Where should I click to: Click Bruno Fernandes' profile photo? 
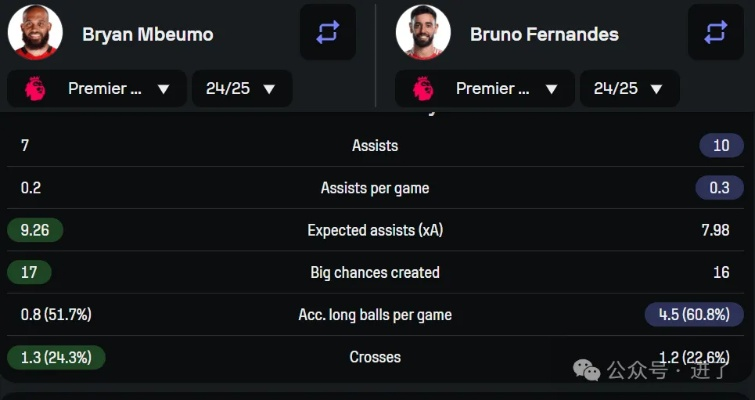click(423, 32)
